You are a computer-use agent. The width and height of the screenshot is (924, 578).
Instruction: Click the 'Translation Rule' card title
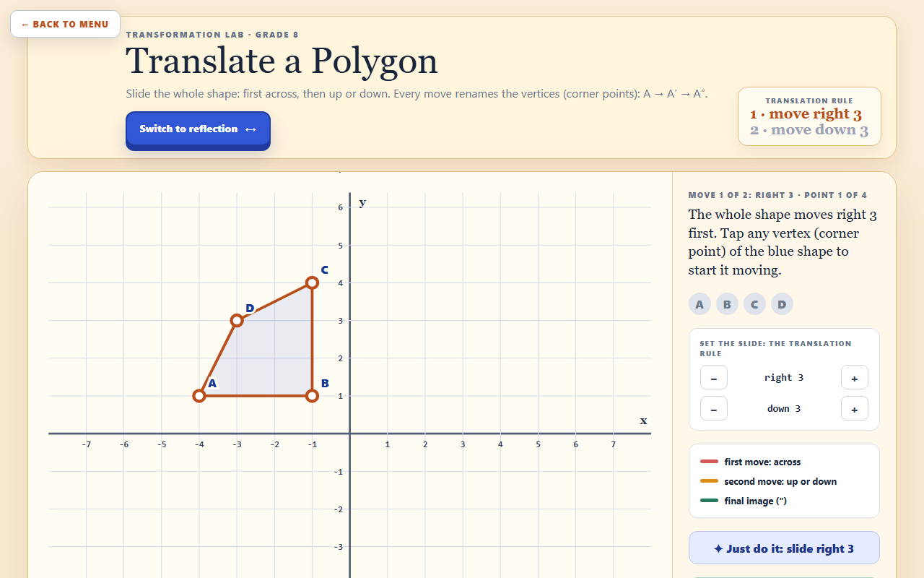pyautogui.click(x=809, y=101)
